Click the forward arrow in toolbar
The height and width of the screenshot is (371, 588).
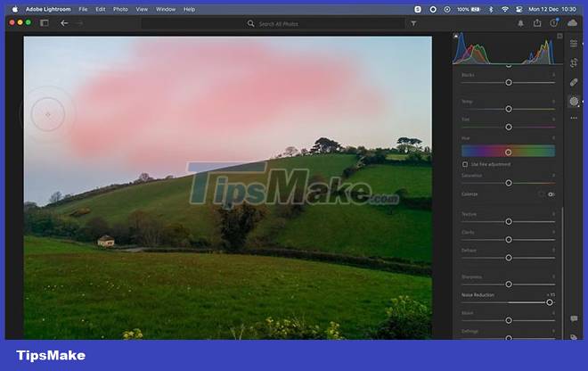79,23
